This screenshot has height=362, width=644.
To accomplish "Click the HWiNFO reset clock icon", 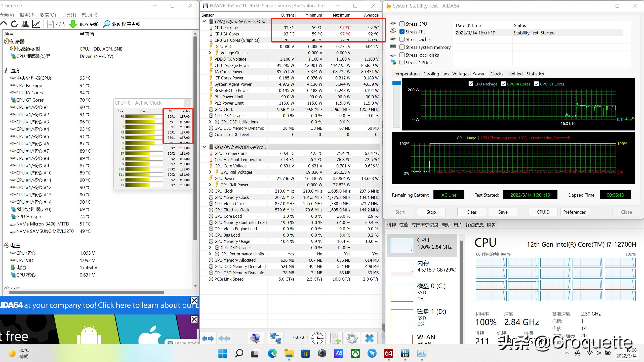I will coord(317,338).
